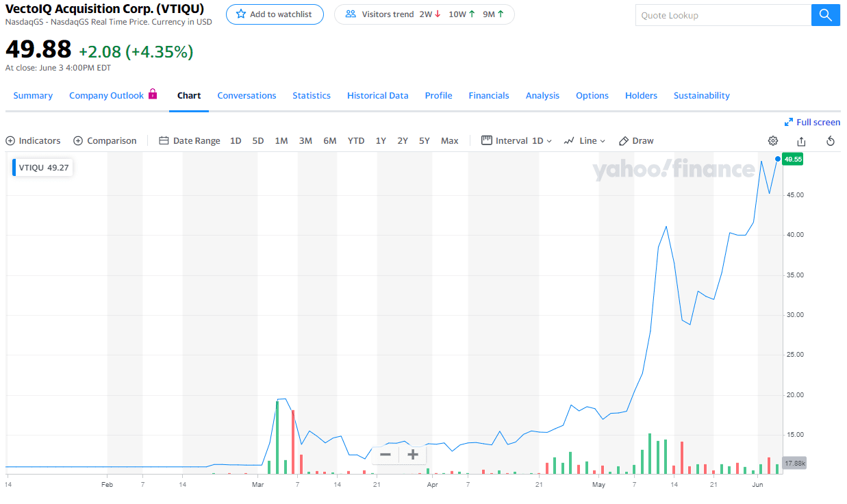847x504 pixels.
Task: Click the 45.00 price axis label
Action: 794,195
